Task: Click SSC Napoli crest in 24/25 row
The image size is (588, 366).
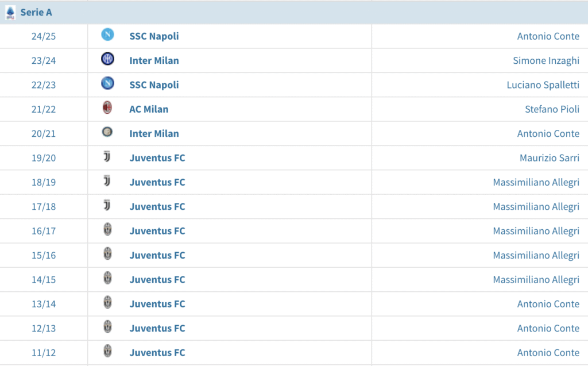Action: coord(107,35)
